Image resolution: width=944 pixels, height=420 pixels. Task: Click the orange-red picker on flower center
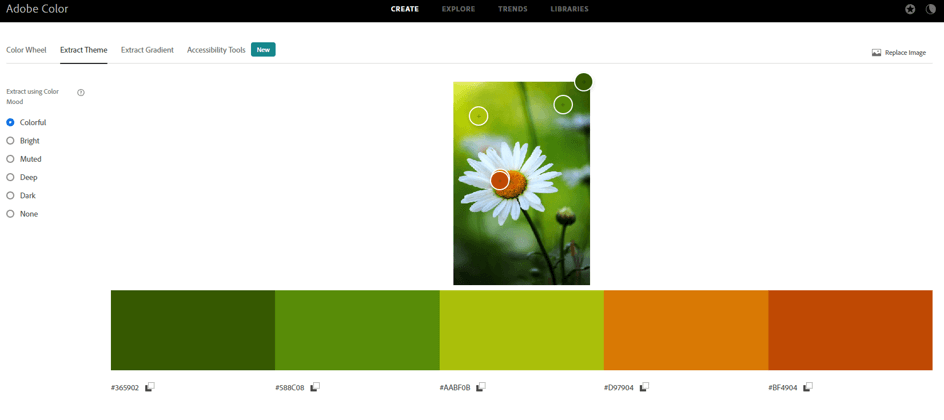point(500,180)
